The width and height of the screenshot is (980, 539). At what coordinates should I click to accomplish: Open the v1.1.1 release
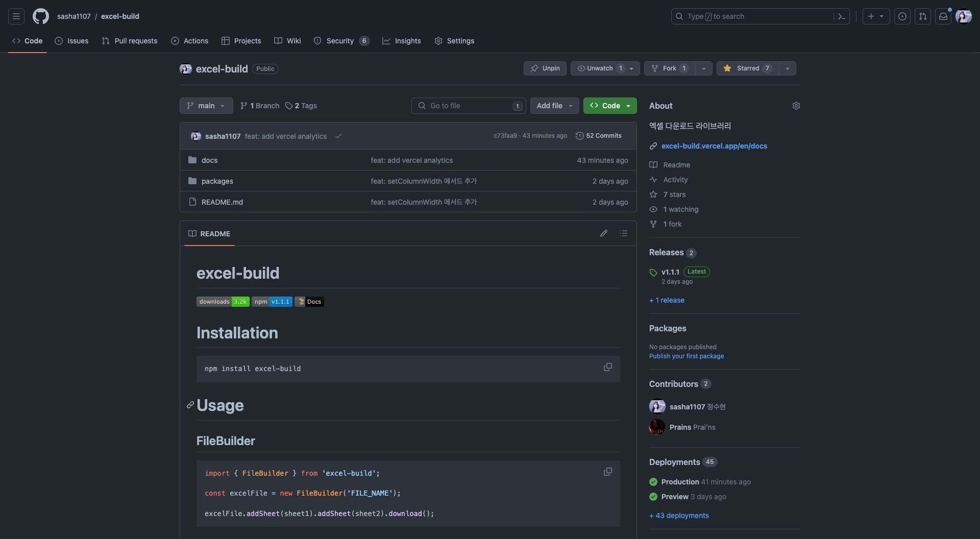point(670,272)
